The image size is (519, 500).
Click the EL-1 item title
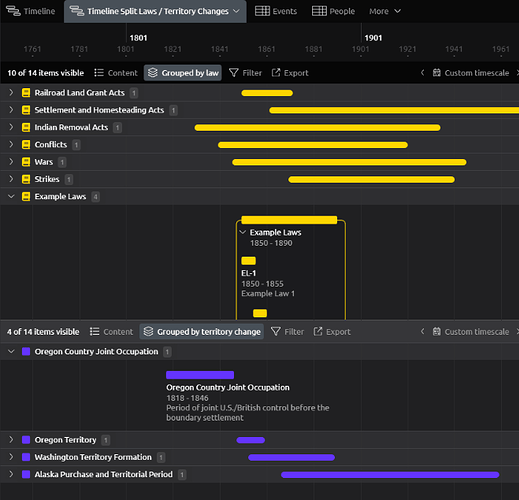coord(248,273)
